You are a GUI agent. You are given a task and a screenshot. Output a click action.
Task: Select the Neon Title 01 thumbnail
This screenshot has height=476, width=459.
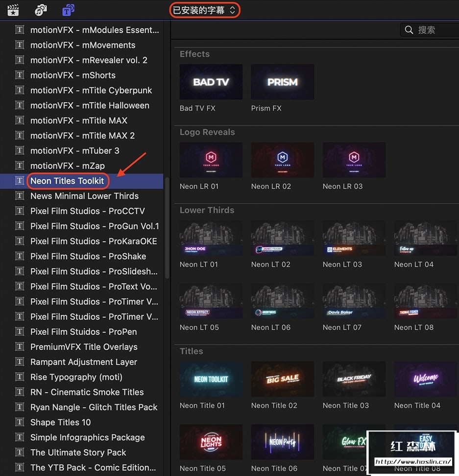[x=211, y=379]
